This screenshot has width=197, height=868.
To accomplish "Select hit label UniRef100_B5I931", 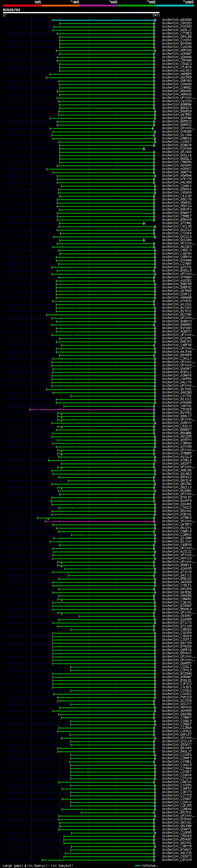I will (177, 812).
